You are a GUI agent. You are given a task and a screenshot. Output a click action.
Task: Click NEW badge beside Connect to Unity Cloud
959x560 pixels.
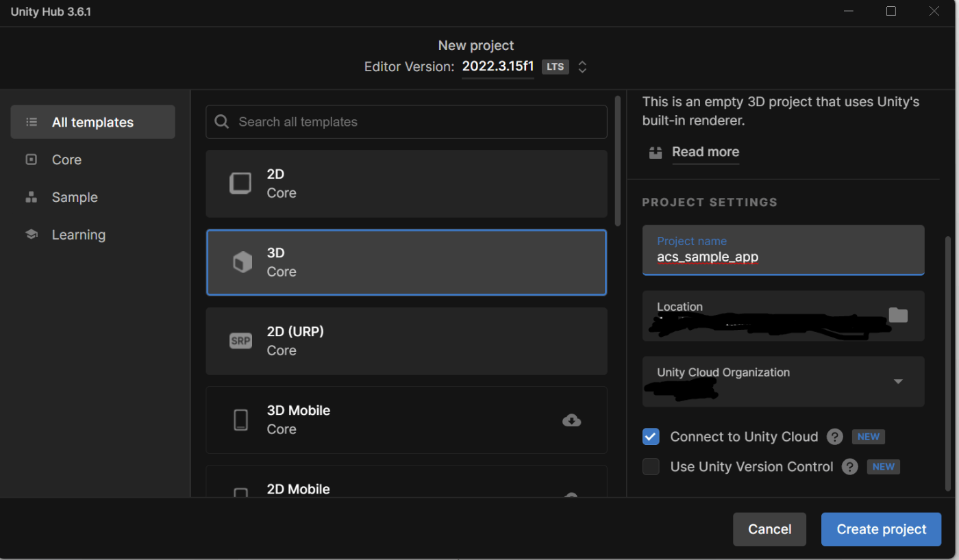(869, 437)
